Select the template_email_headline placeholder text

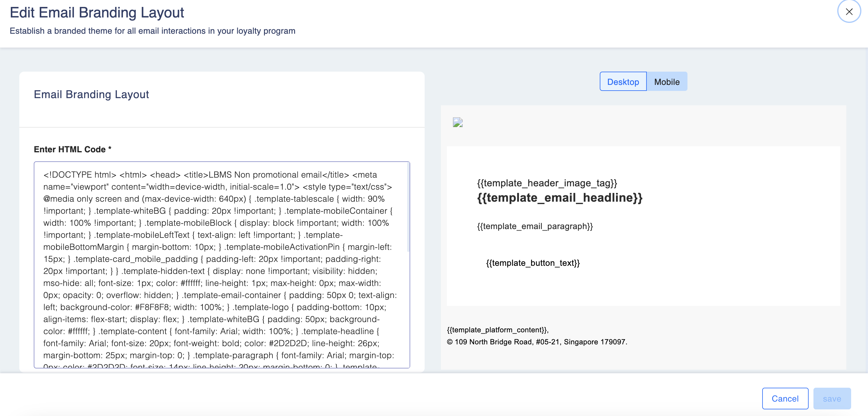coord(560,197)
